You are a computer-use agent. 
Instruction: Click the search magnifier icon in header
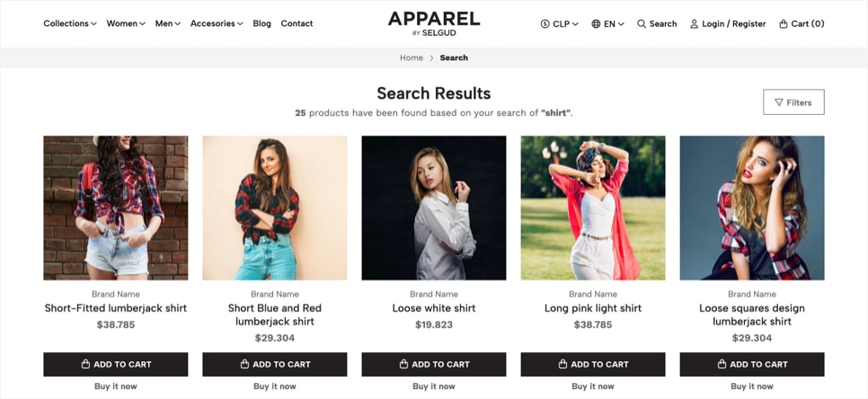click(642, 23)
